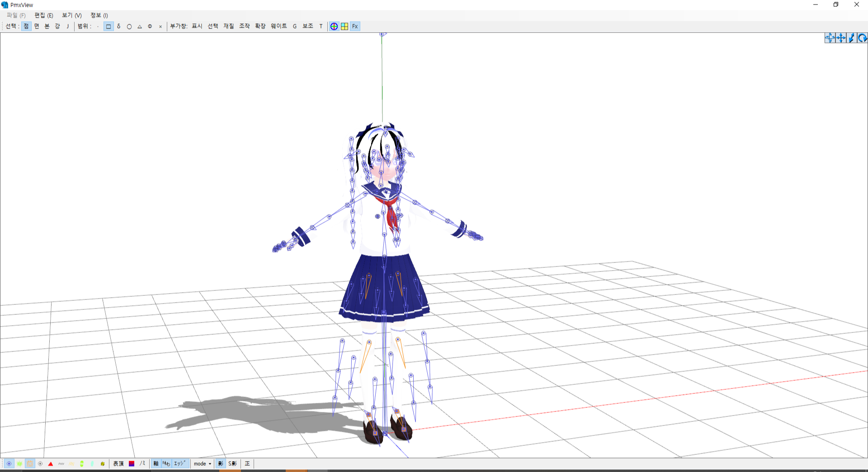Screen dimensions: 868x472
Task: Open the 조작 sub-window
Action: (245, 26)
